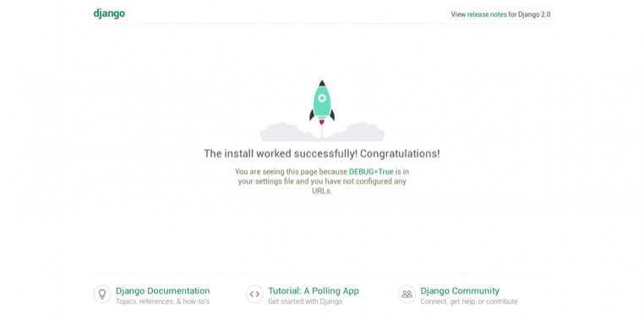Click 'Get started with Django' text
This screenshot has width=644, height=319.
pyautogui.click(x=305, y=301)
